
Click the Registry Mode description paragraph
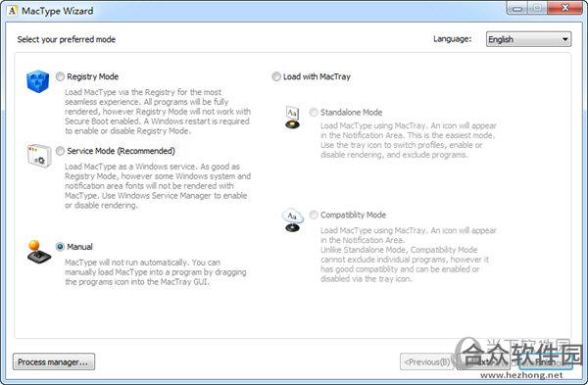[x=158, y=112]
